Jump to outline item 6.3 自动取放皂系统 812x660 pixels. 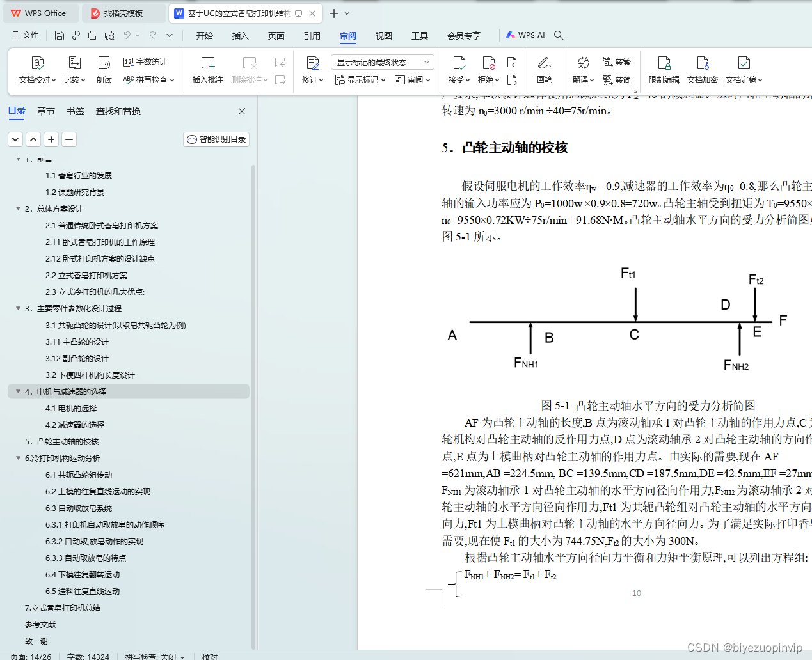[x=79, y=508]
